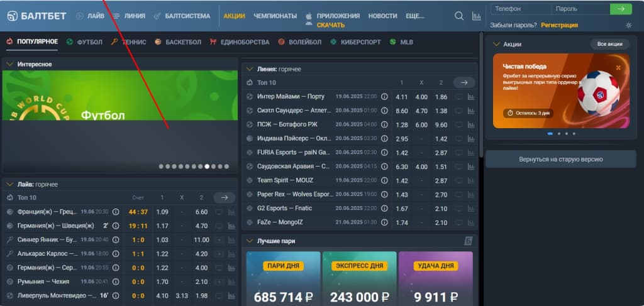Viewport: 644px width, 306px height.
Task: Switch to the ТЕННИС tab
Action: coord(128,42)
